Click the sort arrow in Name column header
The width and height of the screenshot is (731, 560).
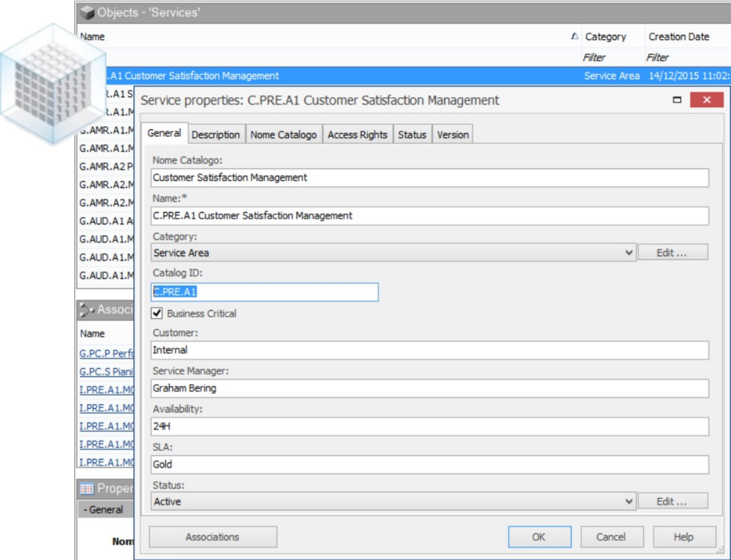tap(574, 37)
